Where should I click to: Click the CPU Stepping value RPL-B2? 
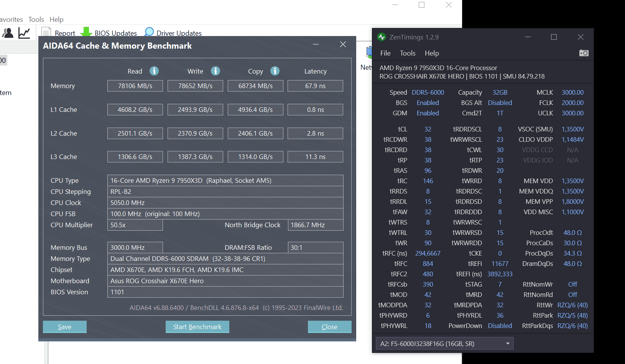[x=225, y=192]
